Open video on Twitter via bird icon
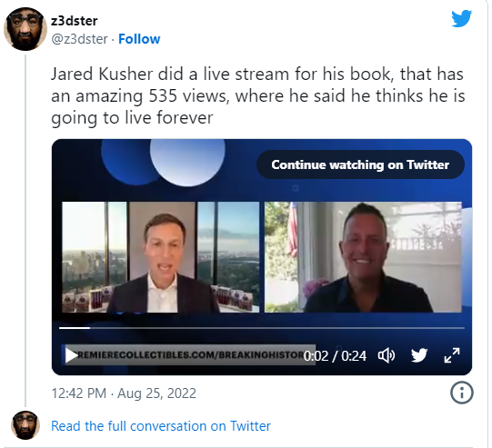Screen dimensions: 492x448 click(x=419, y=355)
